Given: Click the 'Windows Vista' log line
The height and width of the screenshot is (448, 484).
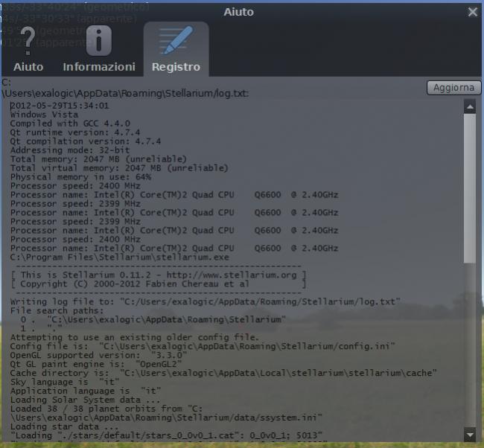Looking at the screenshot, I should point(46,115).
